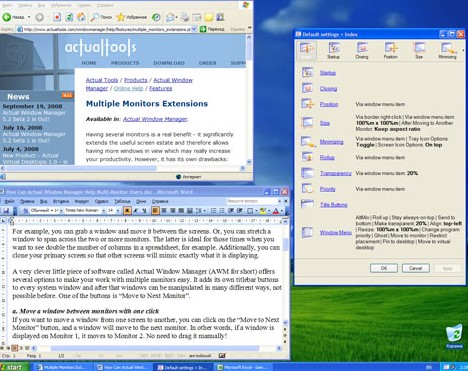
Task: Click the browser horizontal scrollbar
Action: (123, 168)
